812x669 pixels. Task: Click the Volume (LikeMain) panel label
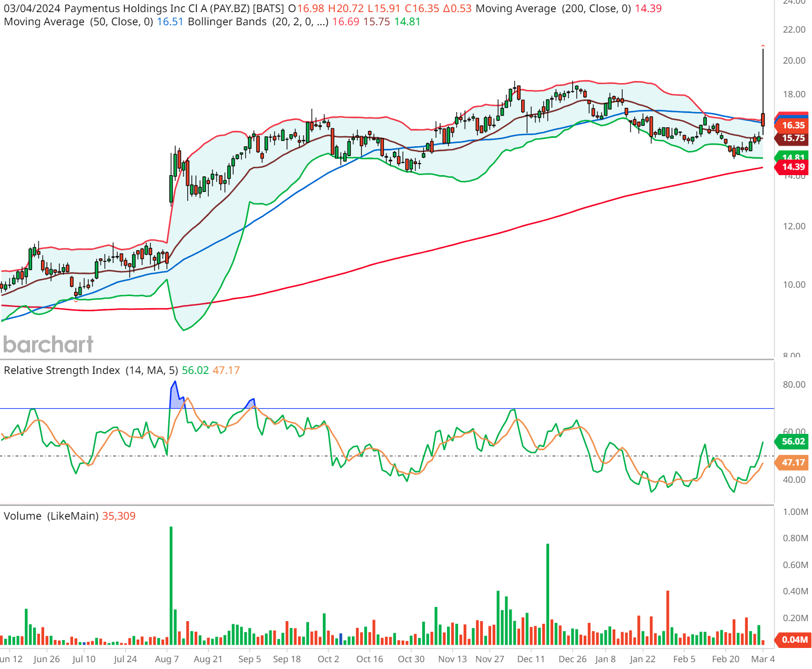click(51, 516)
